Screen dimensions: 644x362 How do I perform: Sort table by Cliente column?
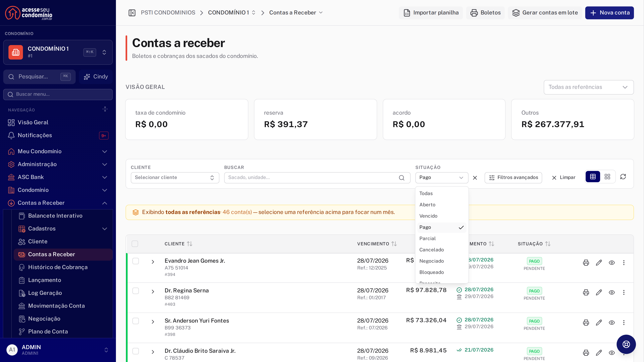coord(178,244)
